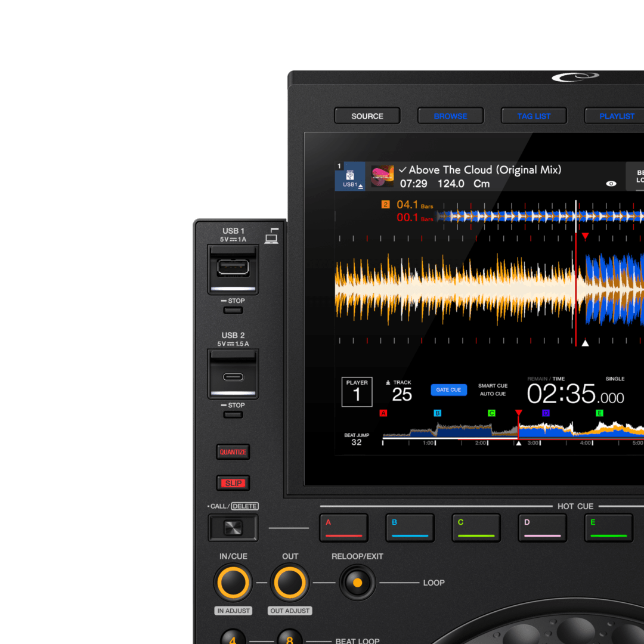This screenshot has width=644, height=644.
Task: Toggle the GATE CUE setting
Action: (x=448, y=389)
